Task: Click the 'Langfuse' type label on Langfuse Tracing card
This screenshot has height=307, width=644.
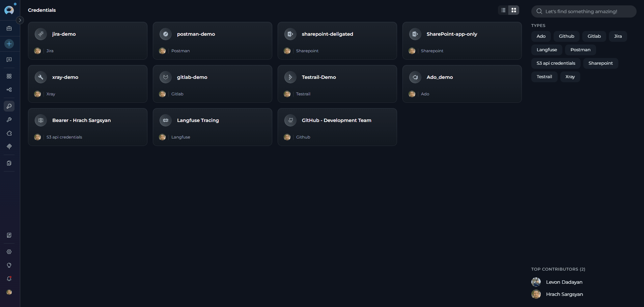Action: (181, 137)
